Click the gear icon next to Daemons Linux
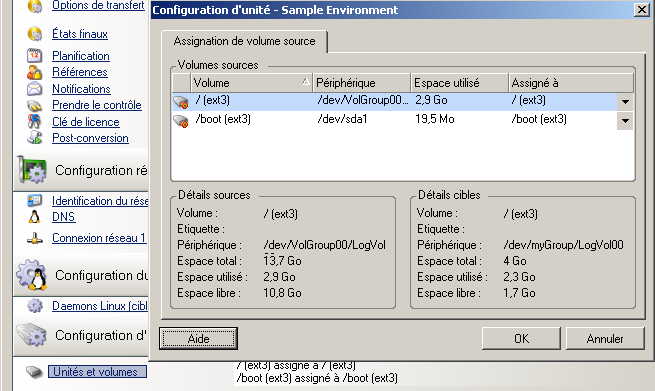 pos(35,306)
